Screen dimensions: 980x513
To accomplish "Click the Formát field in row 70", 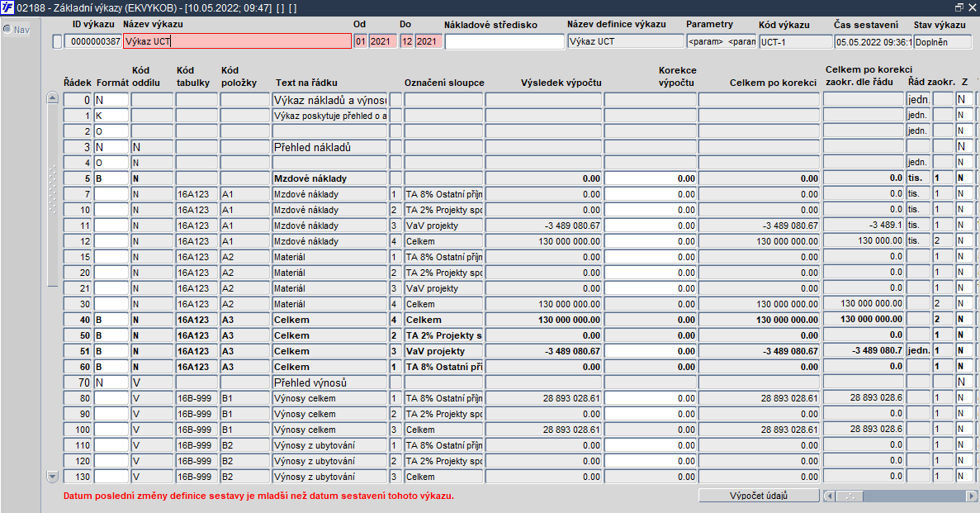I will point(111,382).
